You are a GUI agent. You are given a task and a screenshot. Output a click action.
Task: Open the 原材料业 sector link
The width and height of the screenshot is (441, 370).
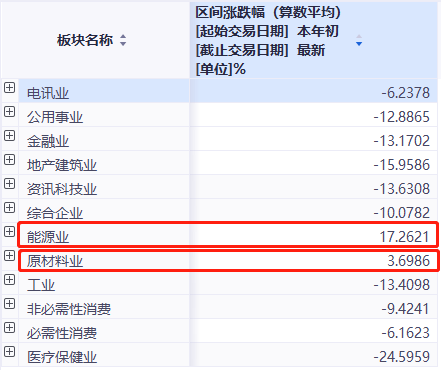click(55, 261)
